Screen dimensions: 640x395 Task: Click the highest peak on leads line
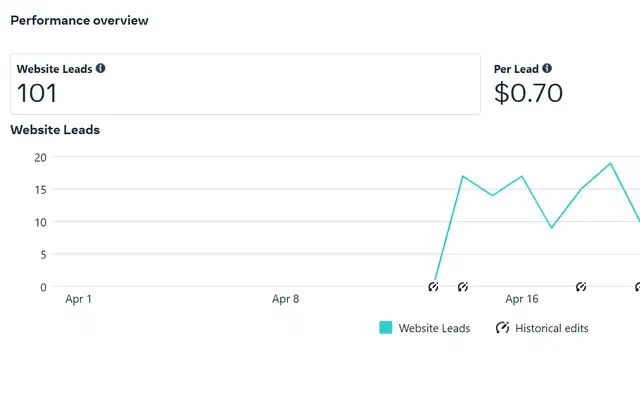(611, 163)
